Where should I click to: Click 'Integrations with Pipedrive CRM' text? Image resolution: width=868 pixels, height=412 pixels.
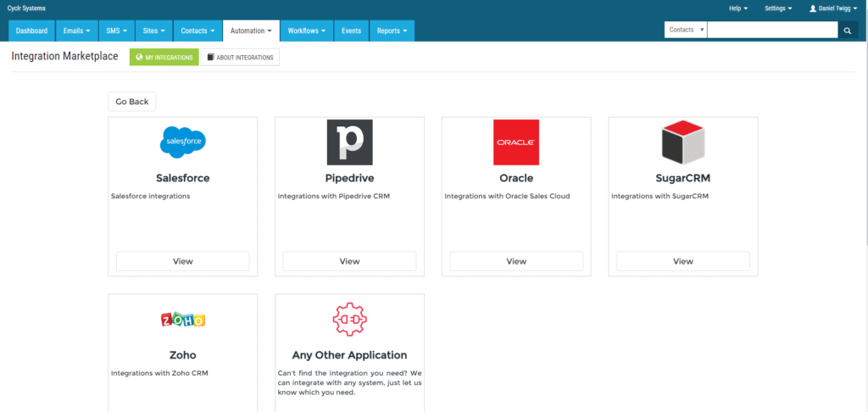(334, 196)
